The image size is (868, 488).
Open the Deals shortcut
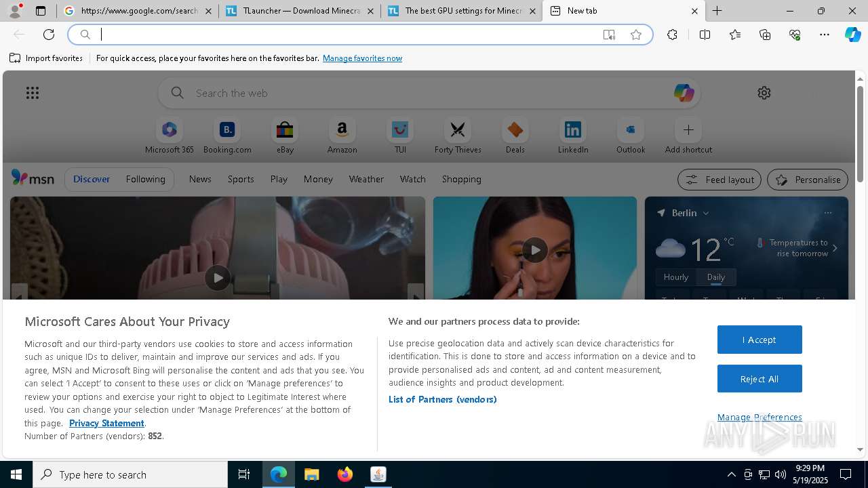515,136
